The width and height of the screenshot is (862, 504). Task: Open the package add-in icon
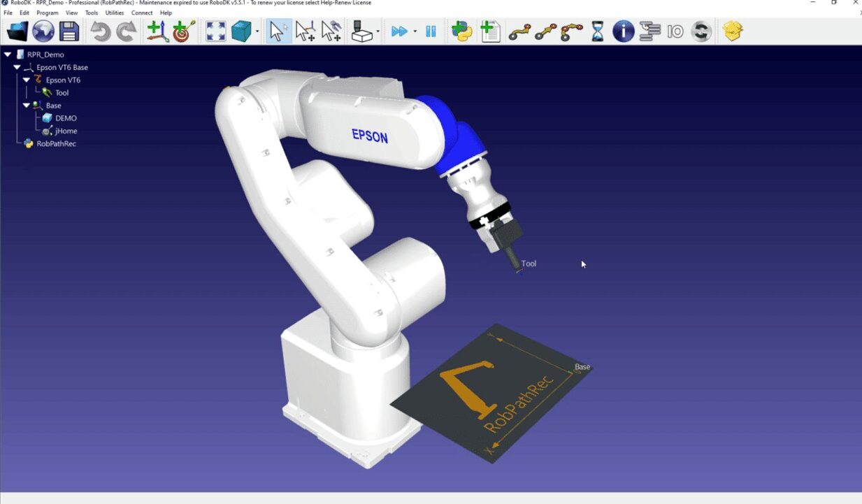pyautogui.click(x=732, y=31)
